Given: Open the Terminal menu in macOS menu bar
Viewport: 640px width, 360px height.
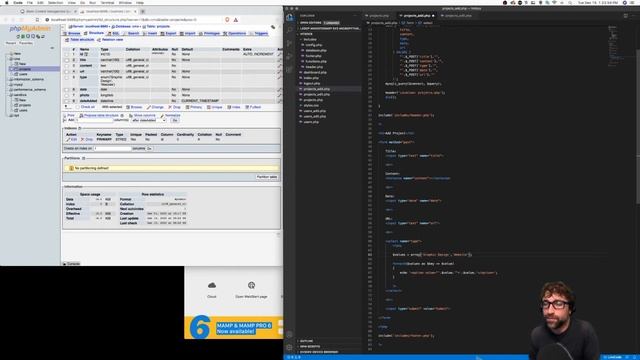Looking at the screenshot, I should (x=107, y=2).
